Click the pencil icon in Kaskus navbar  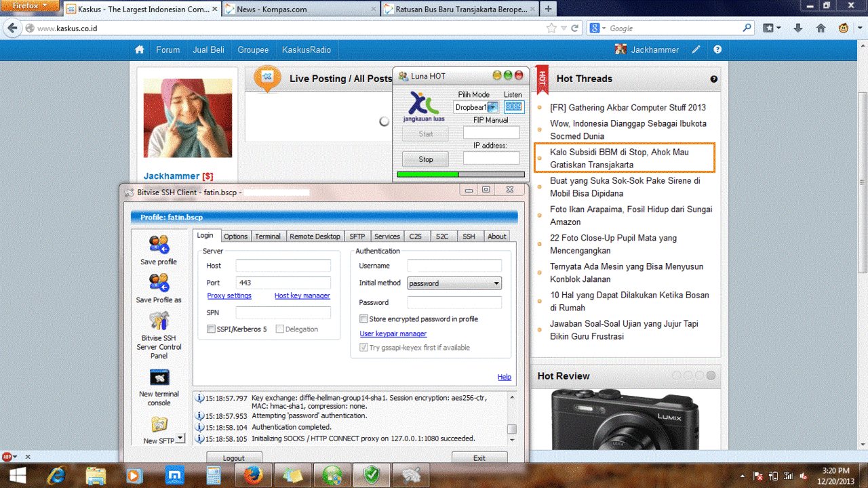696,49
